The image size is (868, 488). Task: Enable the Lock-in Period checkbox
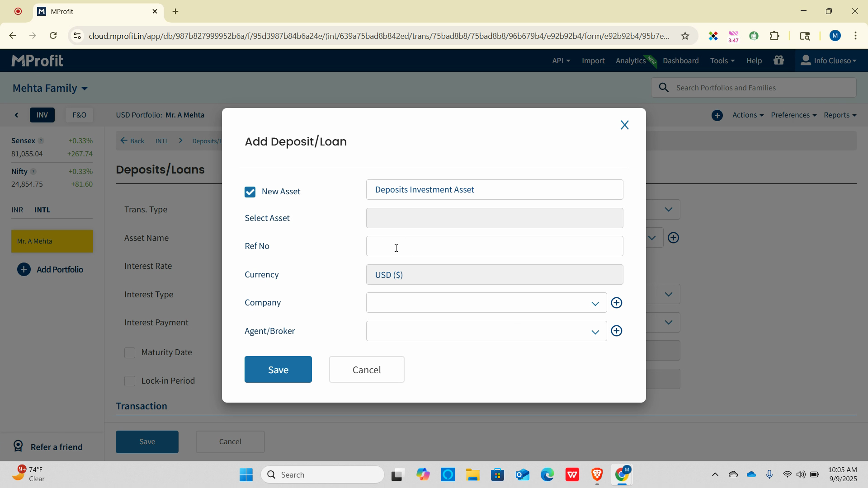tap(130, 381)
